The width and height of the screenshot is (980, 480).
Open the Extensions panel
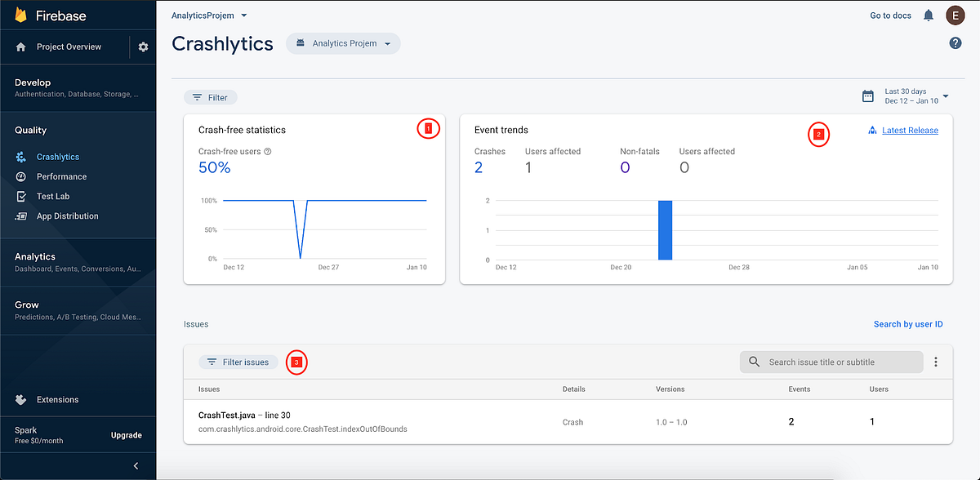pyautogui.click(x=57, y=399)
